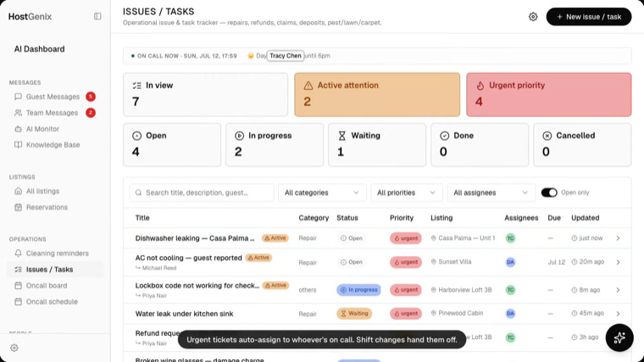Collapse the sidebar panel icon
The width and height of the screenshot is (644, 362).
click(x=97, y=16)
